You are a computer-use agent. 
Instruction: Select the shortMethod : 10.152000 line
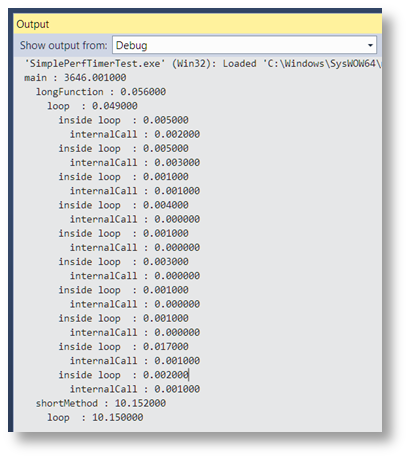point(101,403)
